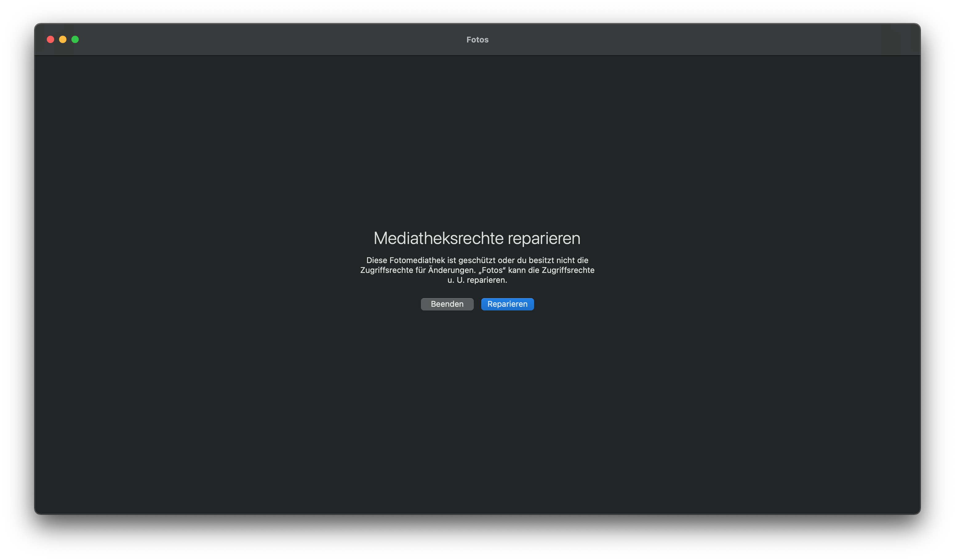This screenshot has width=955, height=560.
Task: Click the word Mediatheksrechte in the heading
Action: (x=438, y=238)
